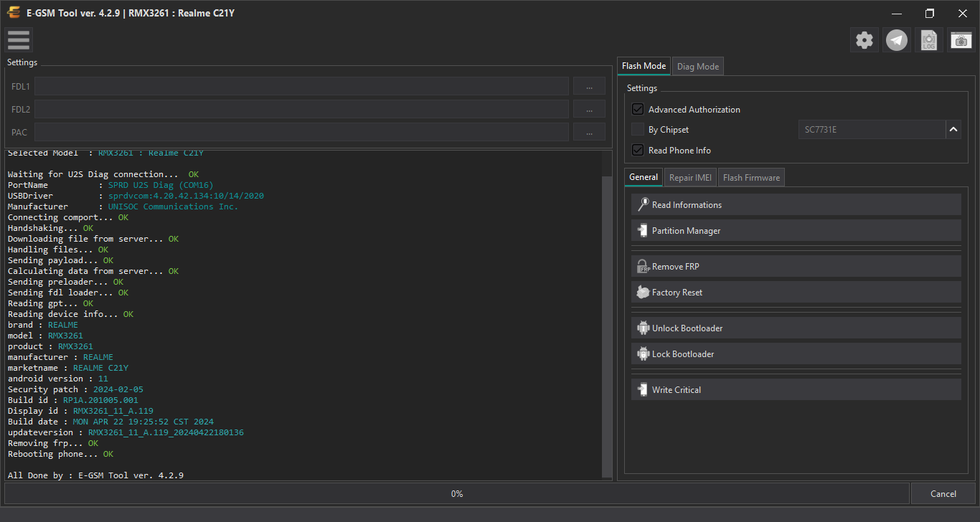Screen dimensions: 980x522
Task: Select the General tab
Action: pyautogui.click(x=644, y=177)
